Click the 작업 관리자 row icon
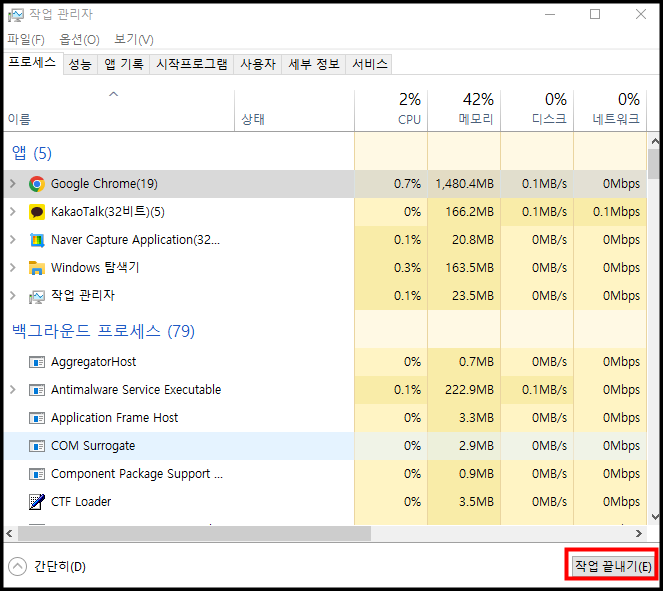 coord(37,296)
